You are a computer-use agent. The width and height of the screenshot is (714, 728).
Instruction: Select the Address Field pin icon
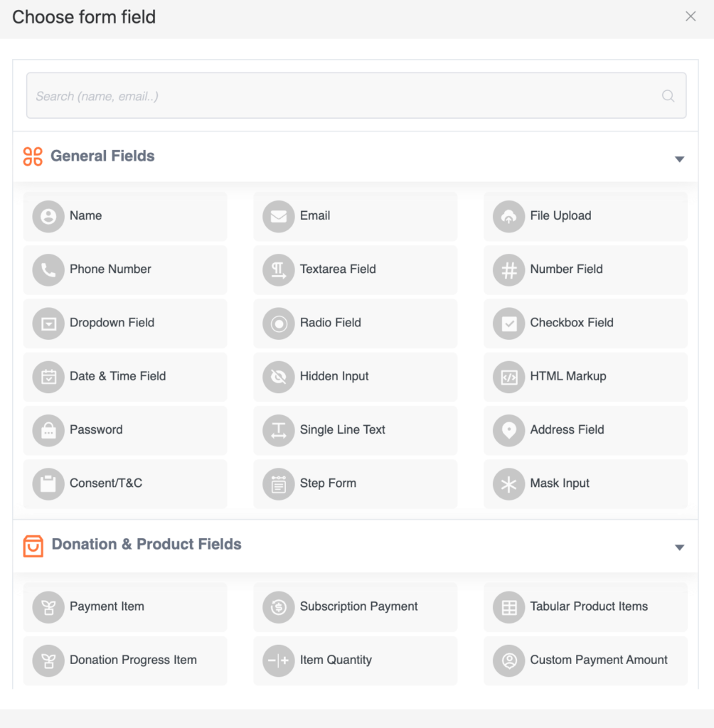tap(509, 430)
